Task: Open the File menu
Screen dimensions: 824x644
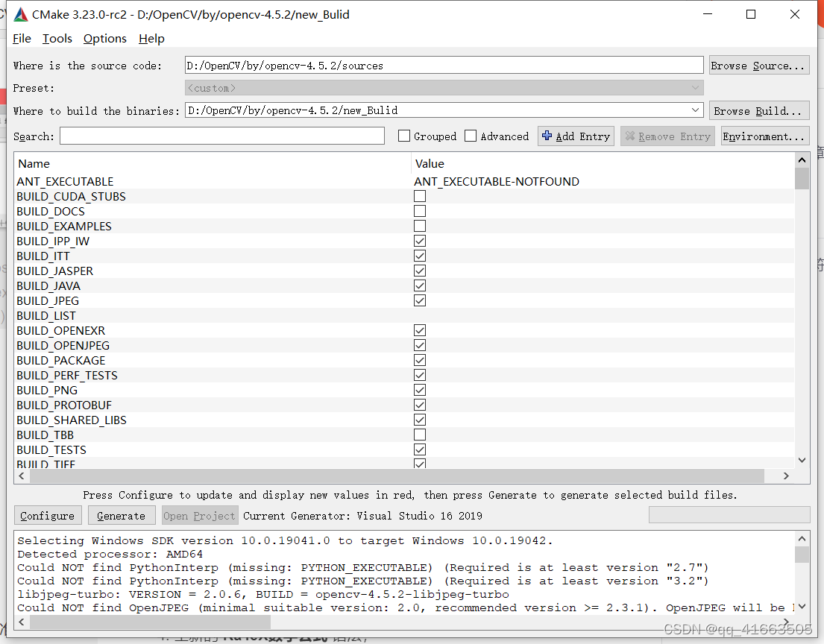Action: (22, 38)
